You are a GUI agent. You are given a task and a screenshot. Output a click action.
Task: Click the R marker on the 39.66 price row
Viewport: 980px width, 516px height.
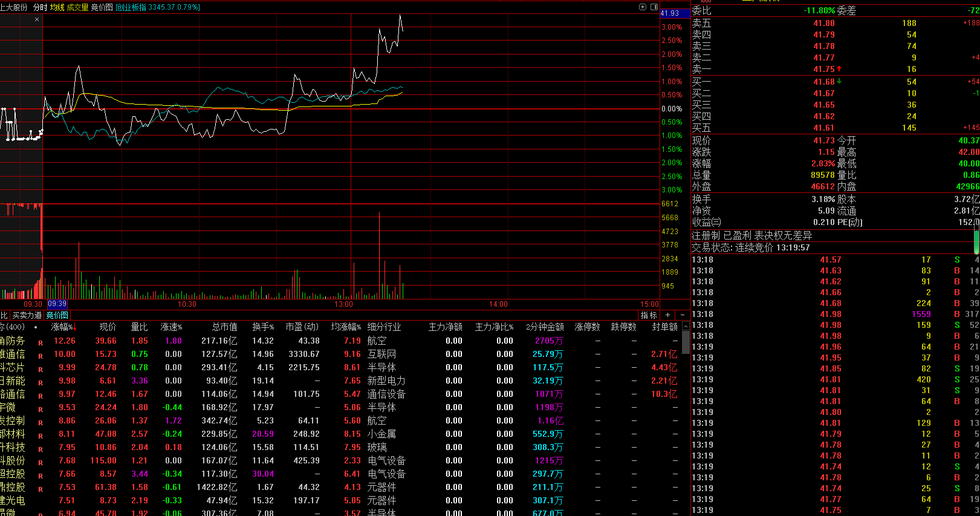coord(41,342)
